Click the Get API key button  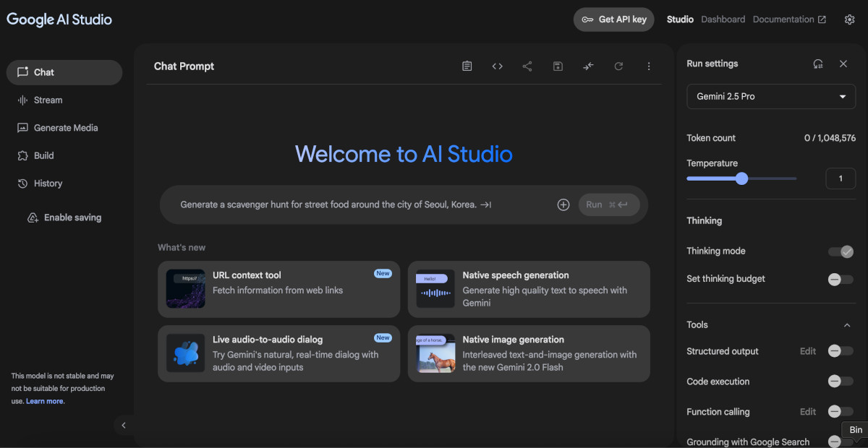(x=614, y=20)
